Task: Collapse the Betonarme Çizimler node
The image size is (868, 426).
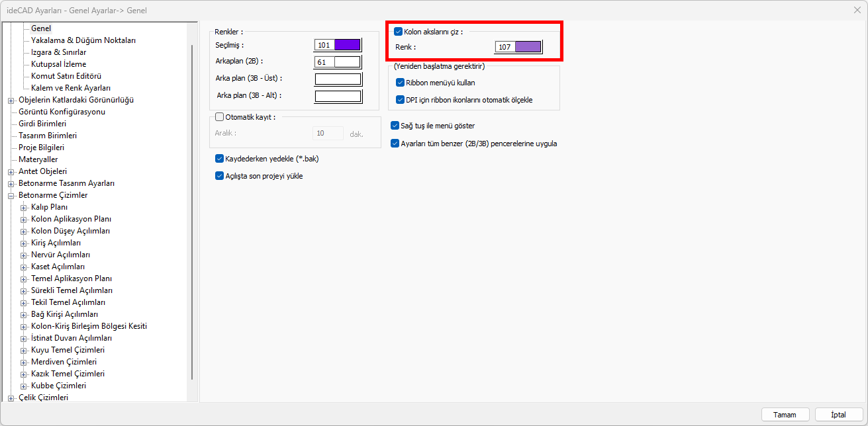Action: point(11,196)
